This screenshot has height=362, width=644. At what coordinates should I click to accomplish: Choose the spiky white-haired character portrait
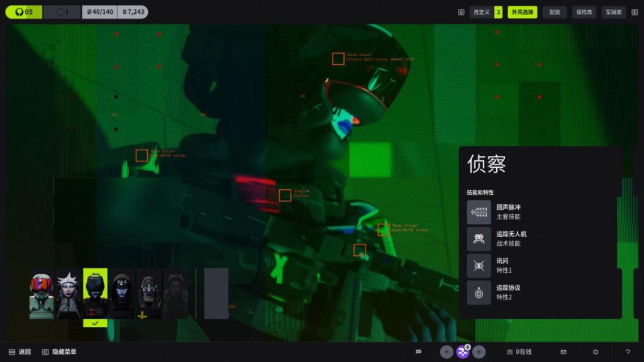click(x=69, y=295)
